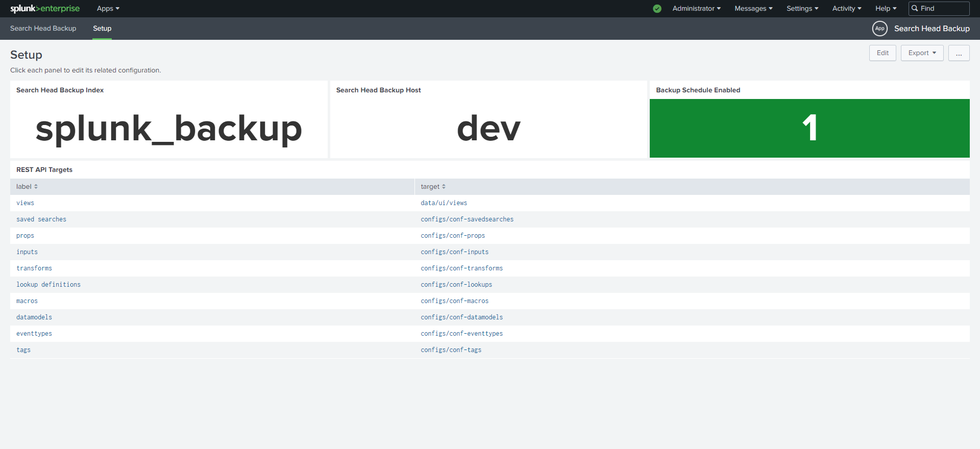Click target data/ui/views
This screenshot has width=980, height=449.
click(444, 203)
